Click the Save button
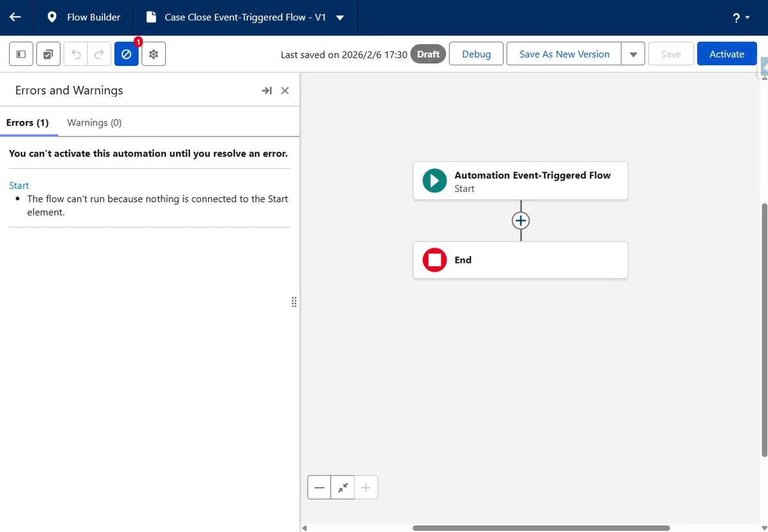The height and width of the screenshot is (532, 768). pyautogui.click(x=671, y=54)
